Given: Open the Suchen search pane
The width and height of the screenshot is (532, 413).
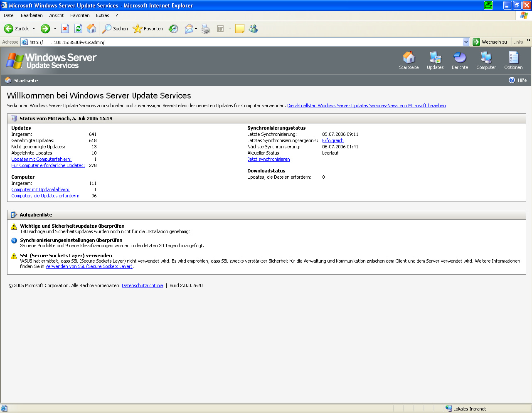Looking at the screenshot, I should (115, 29).
